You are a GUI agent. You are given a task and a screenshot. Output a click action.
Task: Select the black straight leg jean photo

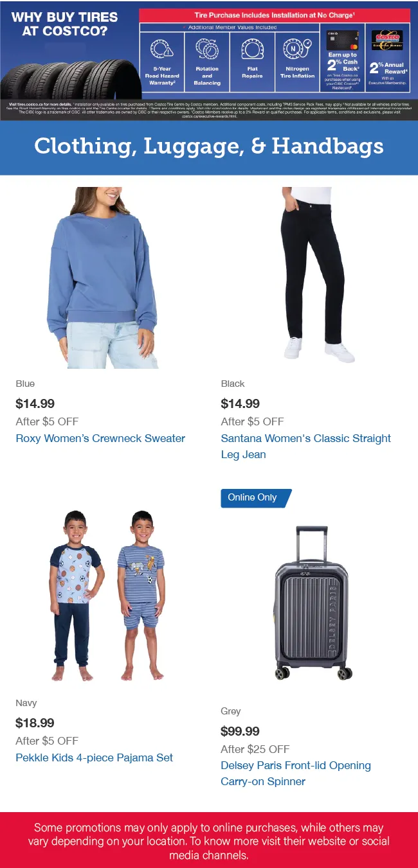(x=316, y=274)
